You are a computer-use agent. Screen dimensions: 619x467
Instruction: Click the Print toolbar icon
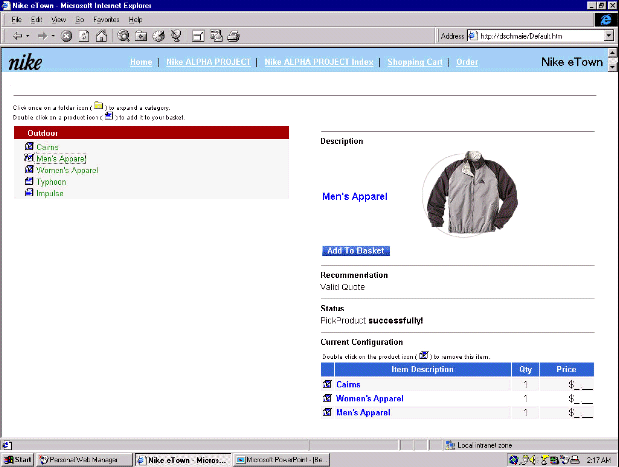tap(233, 36)
